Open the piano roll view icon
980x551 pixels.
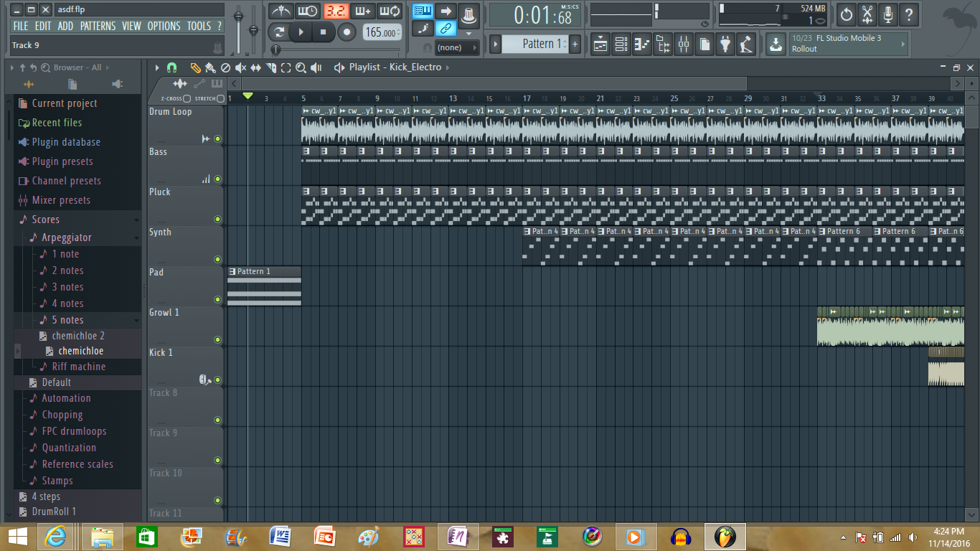[x=642, y=44]
